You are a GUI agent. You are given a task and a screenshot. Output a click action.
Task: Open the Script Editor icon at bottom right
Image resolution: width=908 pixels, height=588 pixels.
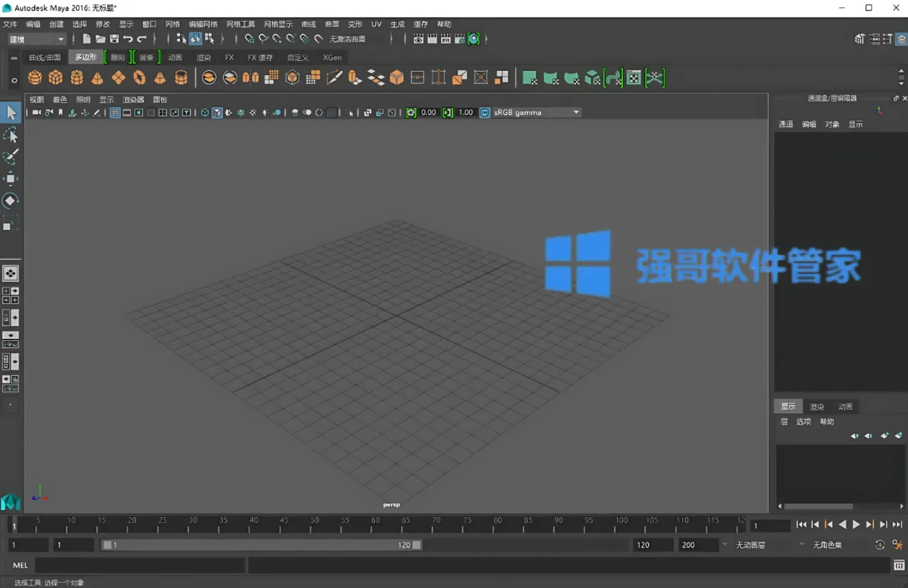pyautogui.click(x=899, y=565)
